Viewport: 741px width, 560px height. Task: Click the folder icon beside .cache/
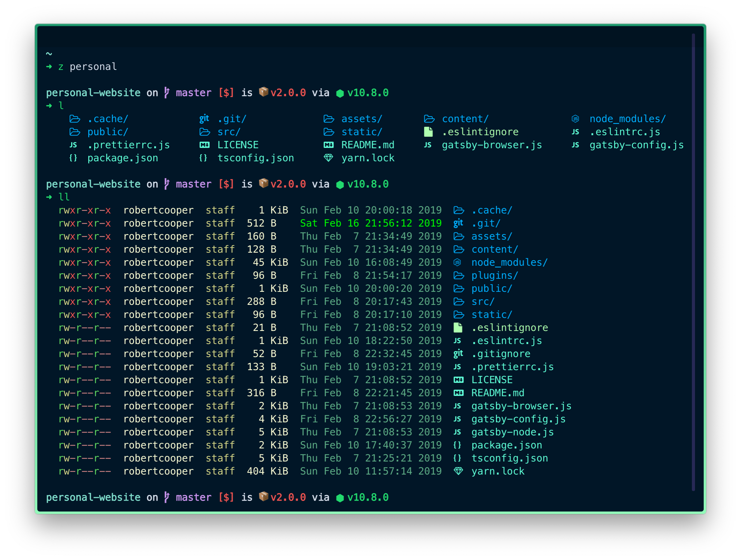(x=74, y=119)
